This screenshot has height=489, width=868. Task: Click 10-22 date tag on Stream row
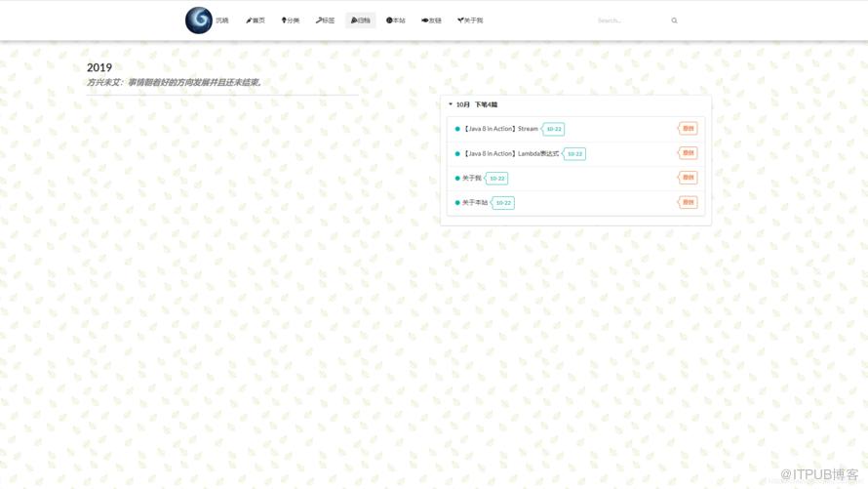554,129
